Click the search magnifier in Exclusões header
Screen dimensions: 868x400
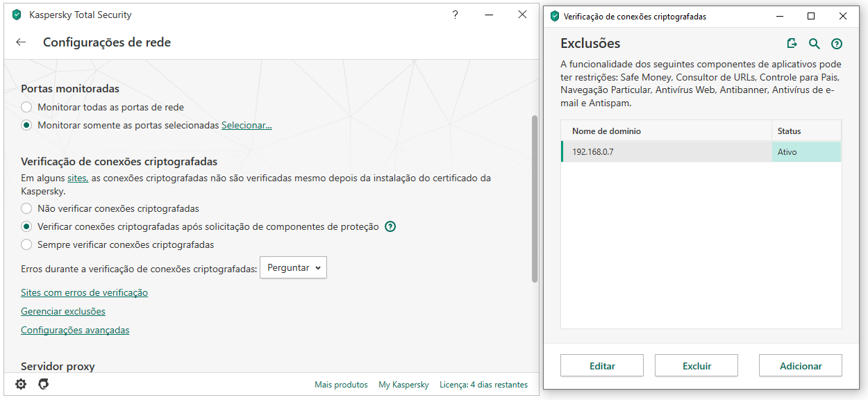coord(815,44)
